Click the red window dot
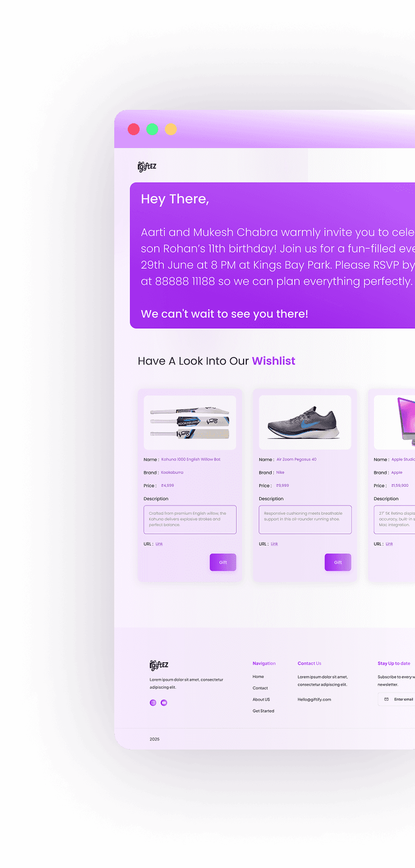The height and width of the screenshot is (868, 415). (134, 129)
